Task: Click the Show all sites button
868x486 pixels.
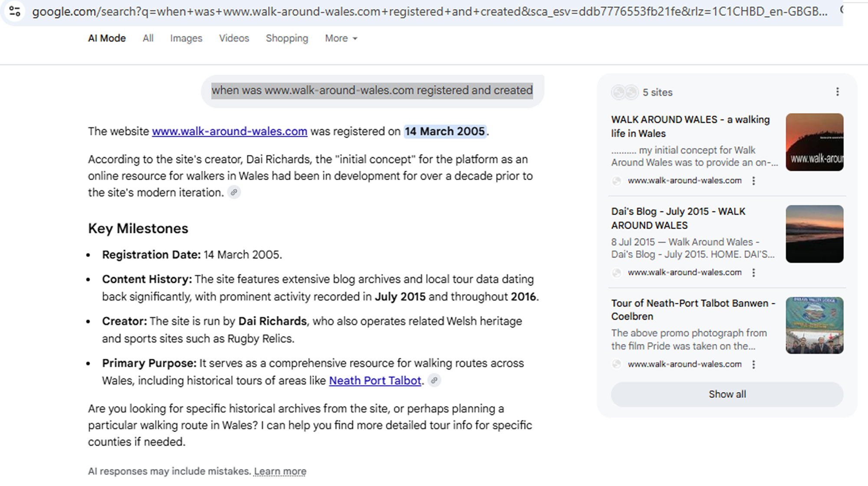Action: click(727, 394)
